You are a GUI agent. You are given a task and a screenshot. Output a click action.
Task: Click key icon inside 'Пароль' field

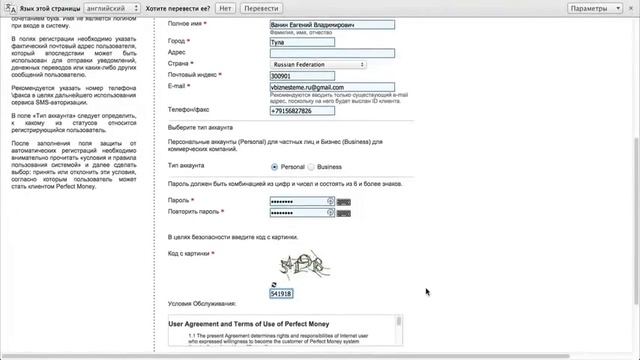click(330, 201)
